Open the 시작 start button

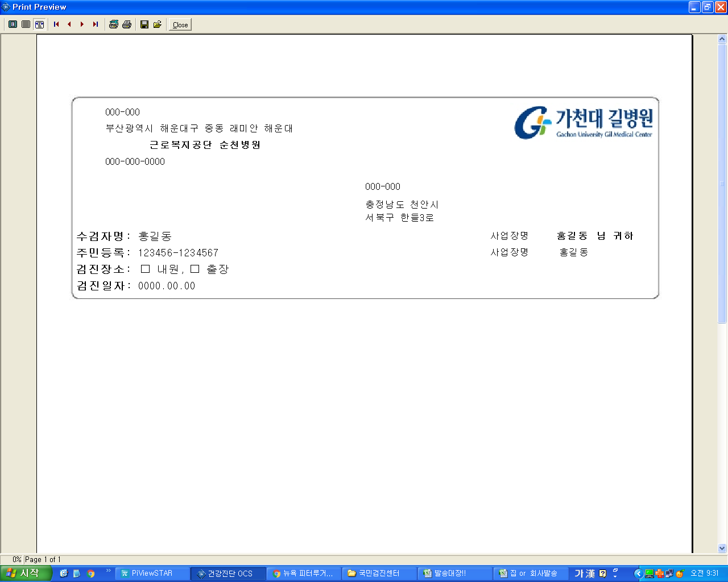(26, 573)
